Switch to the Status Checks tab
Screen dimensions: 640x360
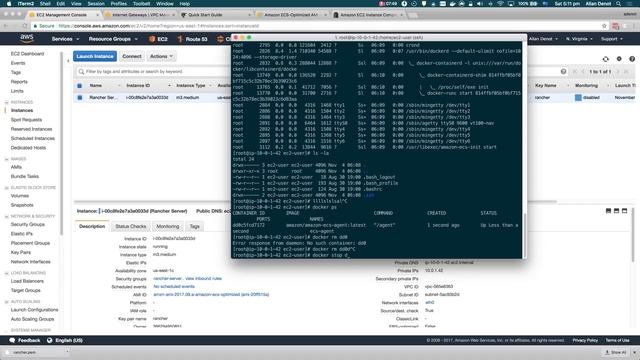pyautogui.click(x=131, y=226)
